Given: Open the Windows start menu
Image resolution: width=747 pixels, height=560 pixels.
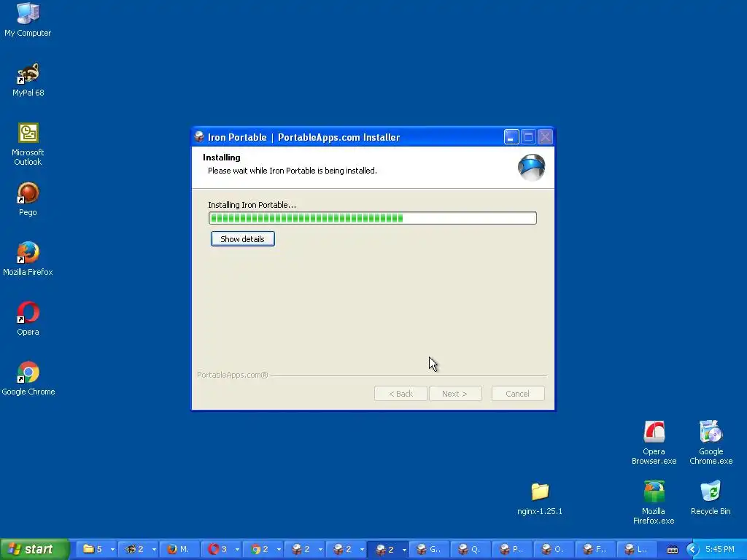Looking at the screenshot, I should click(35, 549).
